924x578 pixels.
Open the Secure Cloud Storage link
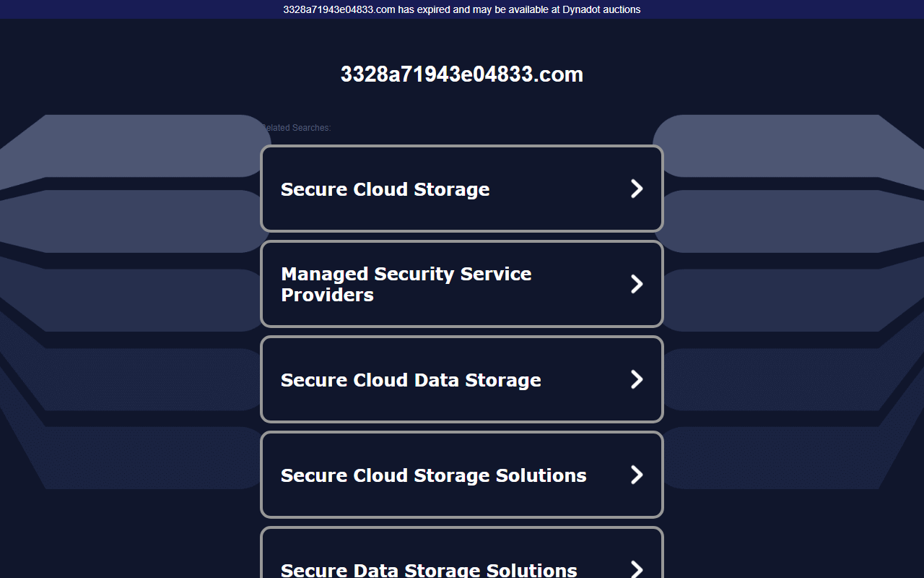461,189
